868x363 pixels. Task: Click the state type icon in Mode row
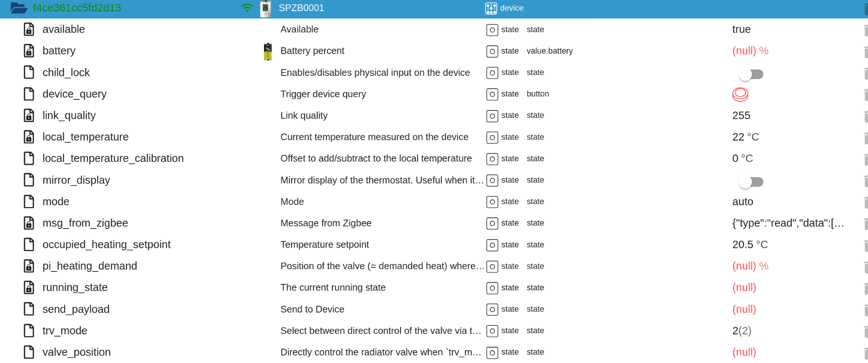pyautogui.click(x=492, y=202)
